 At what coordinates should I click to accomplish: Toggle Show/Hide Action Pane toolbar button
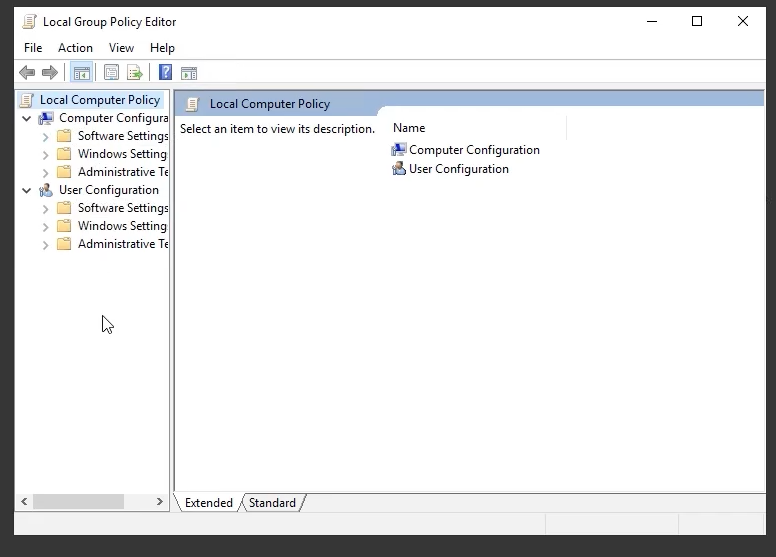point(189,73)
